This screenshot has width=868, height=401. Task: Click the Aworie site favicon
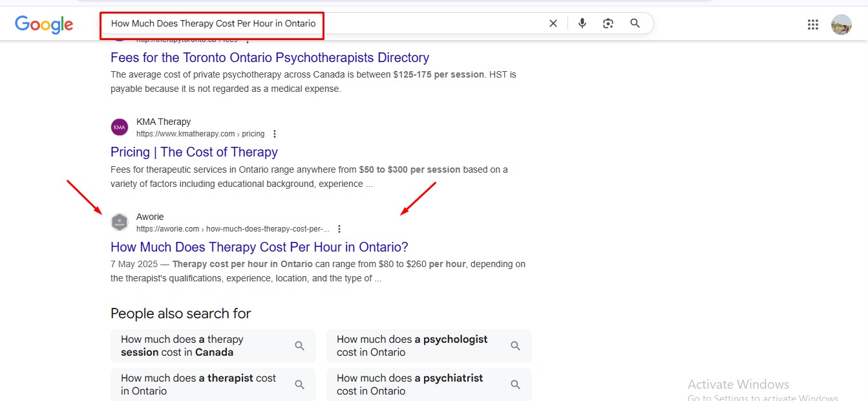(120, 222)
